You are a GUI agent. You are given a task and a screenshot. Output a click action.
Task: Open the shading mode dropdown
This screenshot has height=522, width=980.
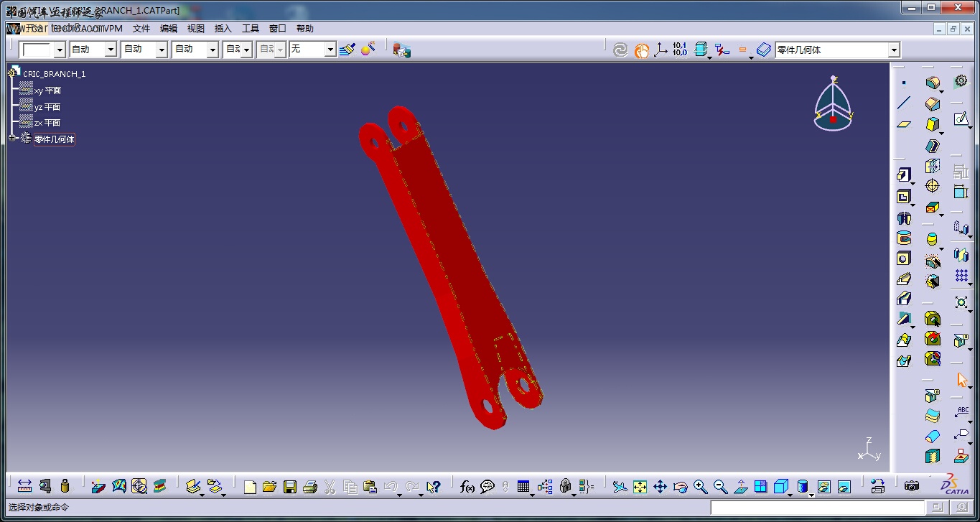(811, 494)
